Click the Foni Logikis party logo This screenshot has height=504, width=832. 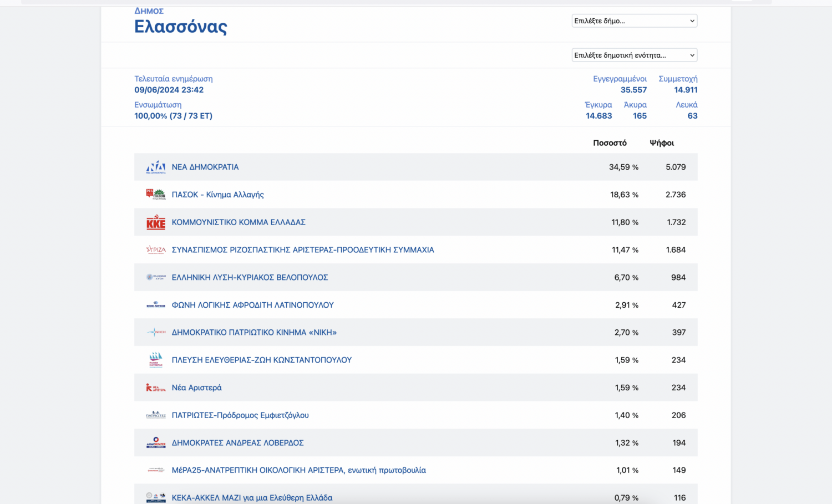(x=156, y=305)
